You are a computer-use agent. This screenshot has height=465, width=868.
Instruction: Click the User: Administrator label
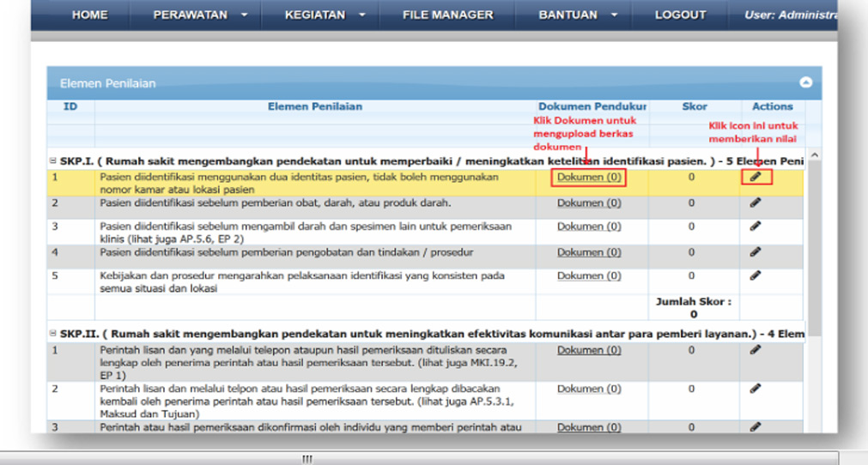791,15
